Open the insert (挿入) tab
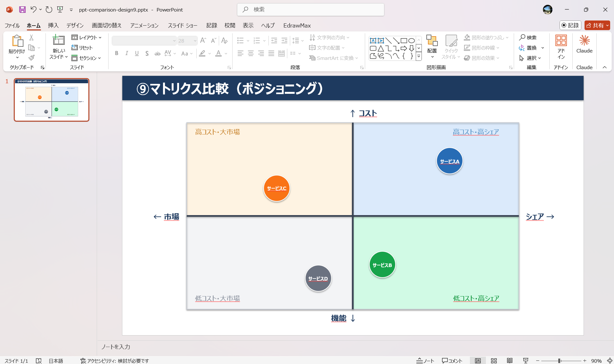The width and height of the screenshot is (614, 364). pyautogui.click(x=53, y=25)
